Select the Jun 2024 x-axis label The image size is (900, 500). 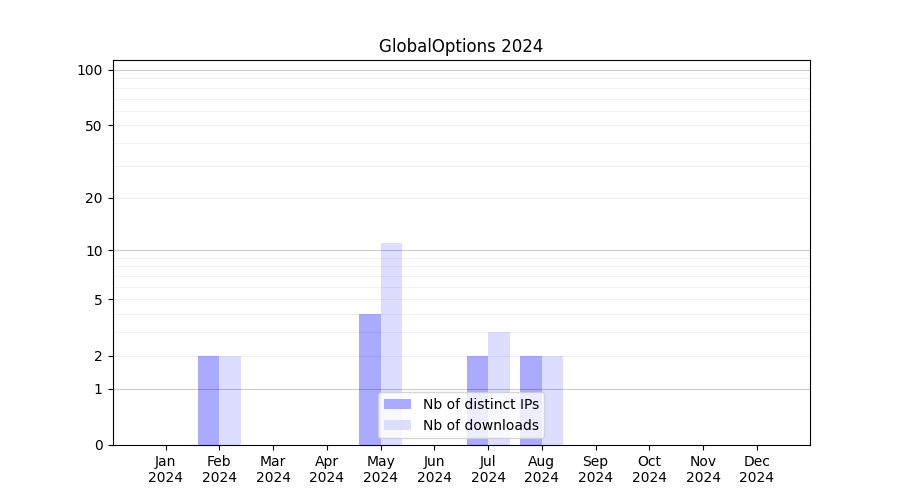point(434,469)
